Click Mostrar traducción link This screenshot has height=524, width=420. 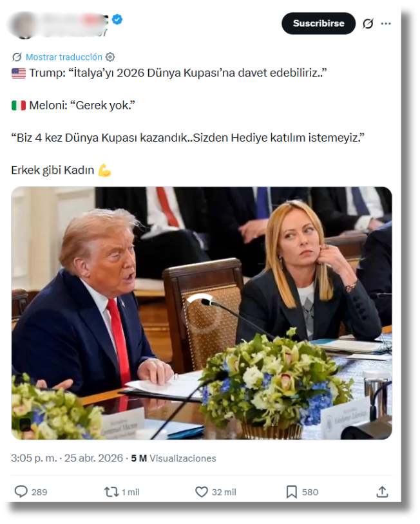pos(64,57)
